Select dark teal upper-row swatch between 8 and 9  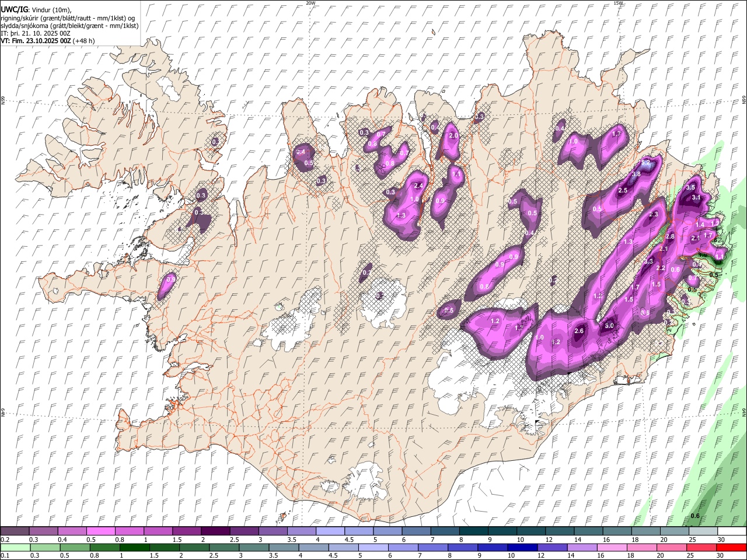(473, 531)
